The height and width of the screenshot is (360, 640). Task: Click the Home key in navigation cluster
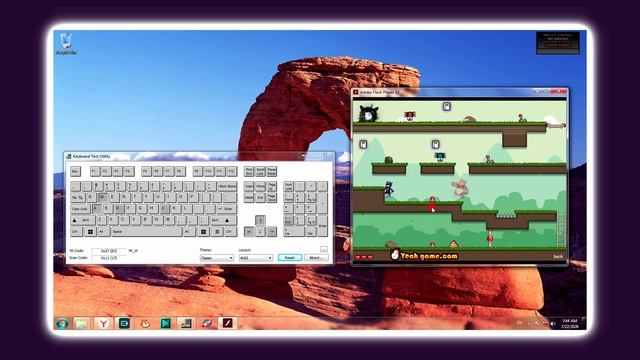(260, 186)
